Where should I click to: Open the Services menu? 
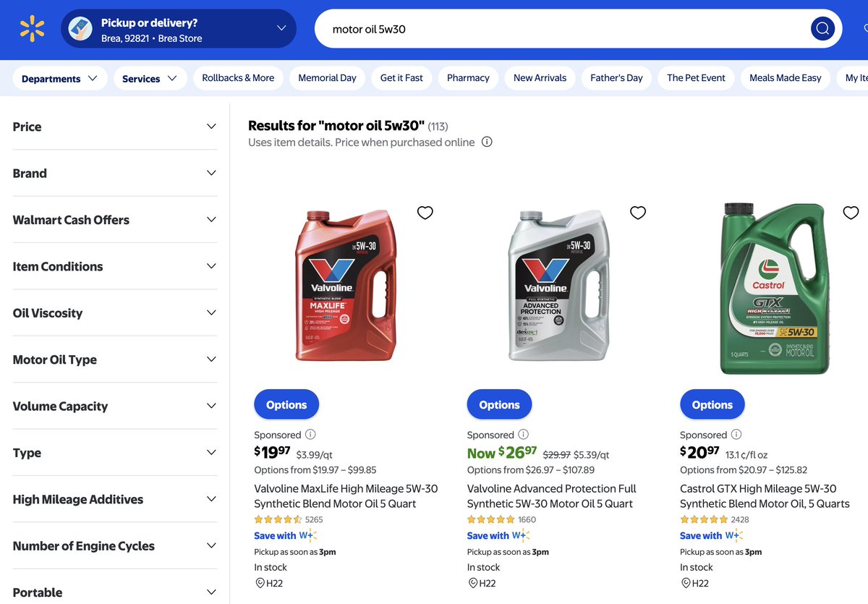click(x=150, y=78)
